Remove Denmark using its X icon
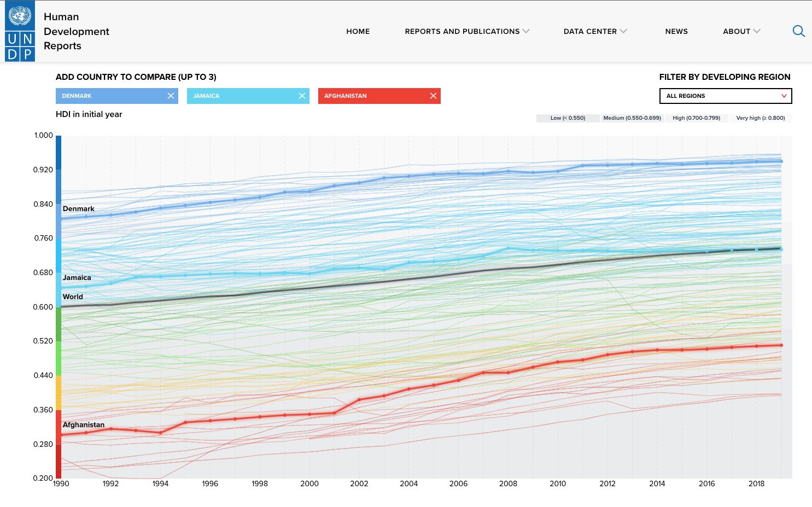The width and height of the screenshot is (812, 507). pos(171,96)
